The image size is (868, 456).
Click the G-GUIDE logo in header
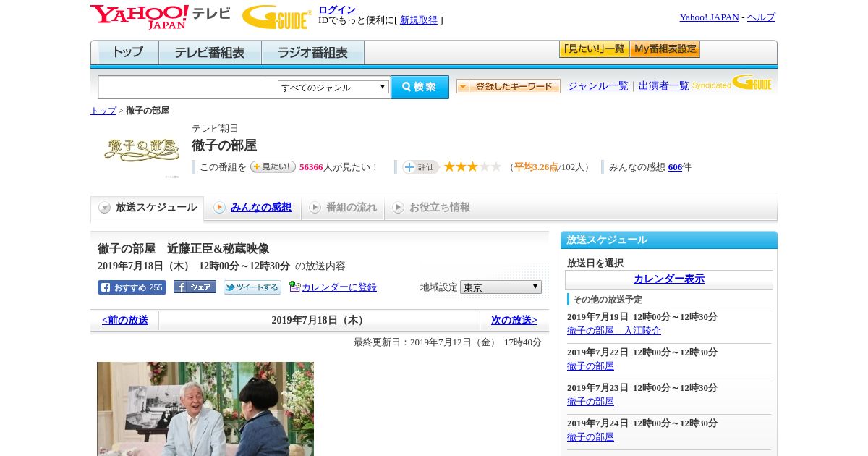tap(277, 17)
